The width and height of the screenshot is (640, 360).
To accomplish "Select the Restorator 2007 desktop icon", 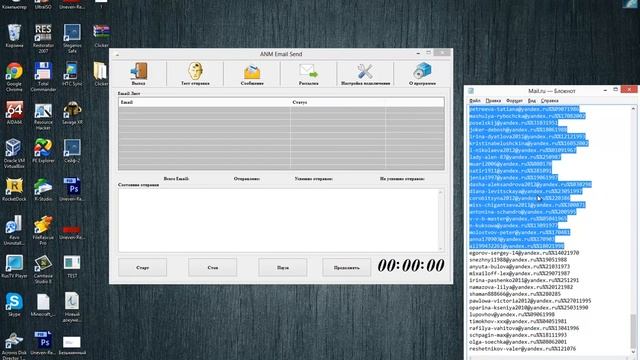I will point(43,38).
